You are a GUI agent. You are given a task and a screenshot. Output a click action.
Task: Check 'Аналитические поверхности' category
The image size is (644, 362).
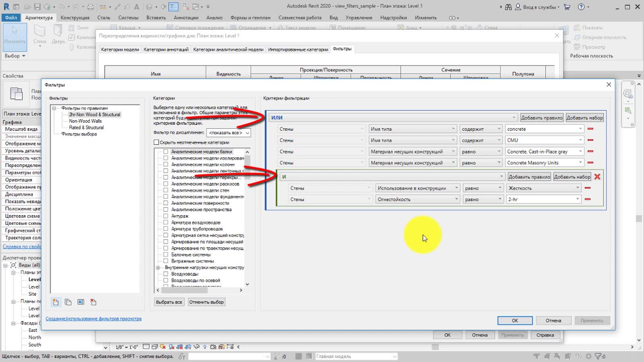click(165, 203)
